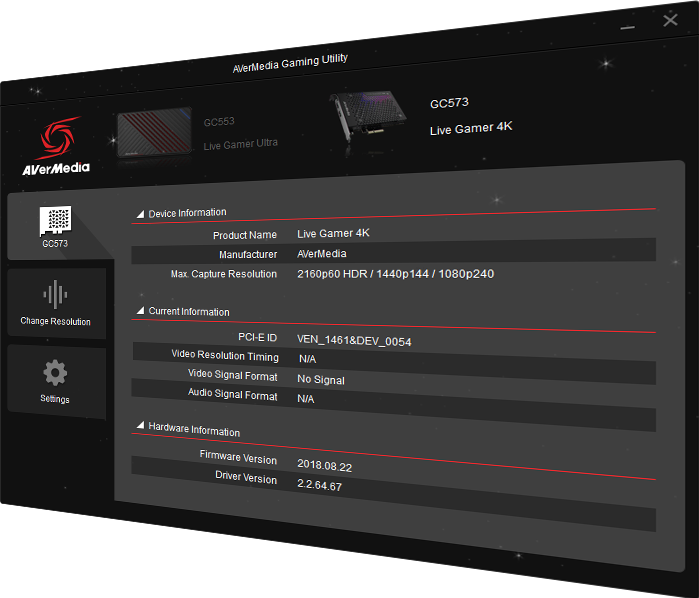Click the firmware version 2018.08.22
Viewport: 699px width, 598px height.
click(325, 466)
